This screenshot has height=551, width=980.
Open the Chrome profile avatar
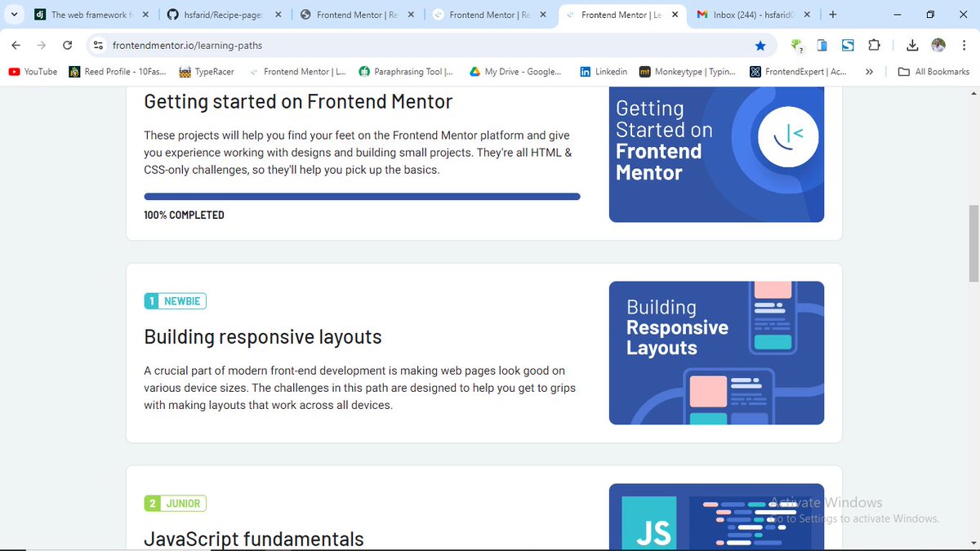(x=938, y=46)
